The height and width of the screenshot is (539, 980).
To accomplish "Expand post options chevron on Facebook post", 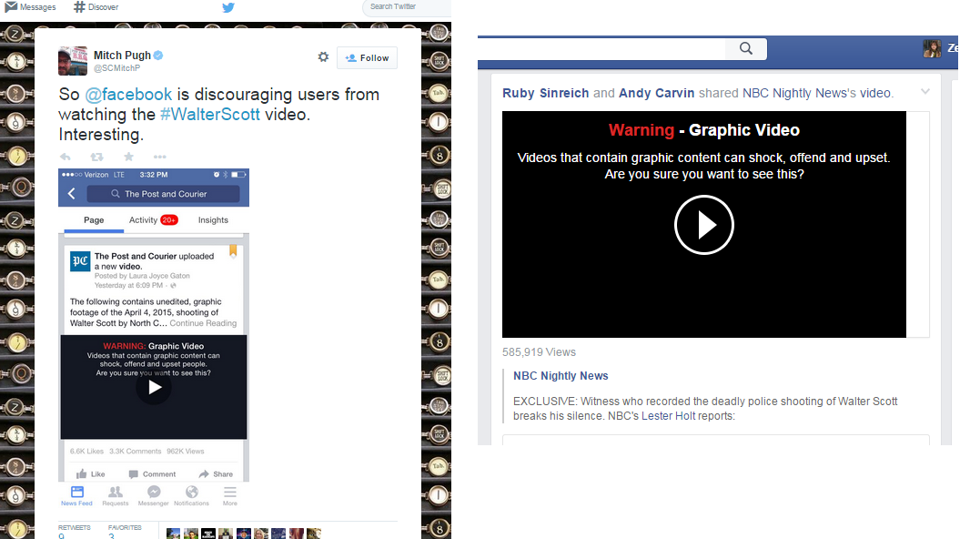I will click(x=925, y=91).
